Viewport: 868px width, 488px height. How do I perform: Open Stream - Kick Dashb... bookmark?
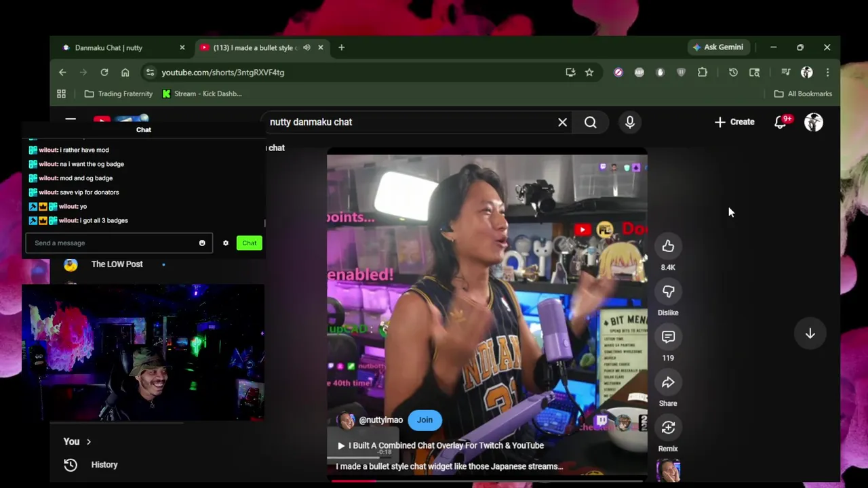(202, 94)
